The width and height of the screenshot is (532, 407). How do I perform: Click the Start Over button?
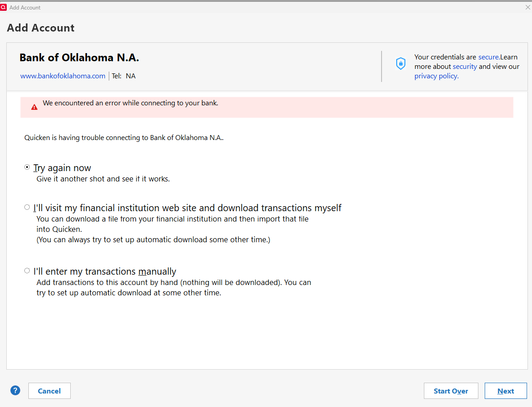pos(451,391)
